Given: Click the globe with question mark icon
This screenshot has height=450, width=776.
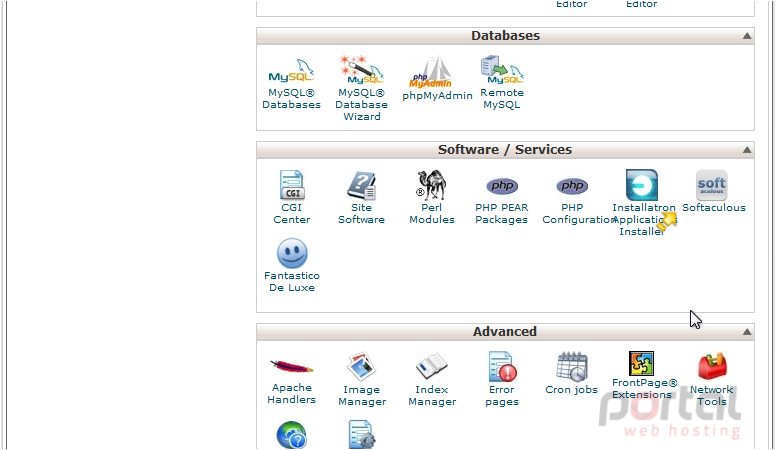Looking at the screenshot, I should (291, 435).
